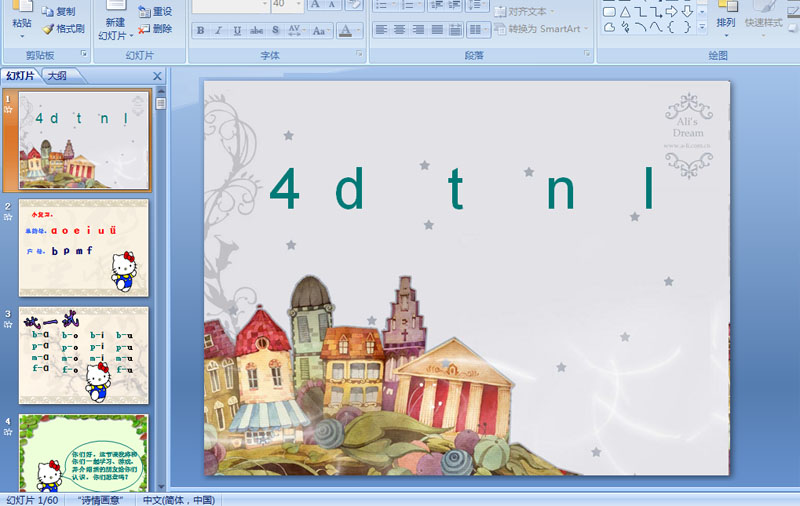Toggle underline formatting

[x=237, y=31]
